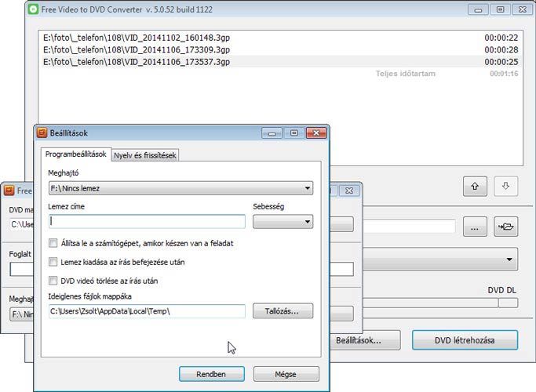Move selected video up in list
This screenshot has width=536, height=392.
point(475,187)
